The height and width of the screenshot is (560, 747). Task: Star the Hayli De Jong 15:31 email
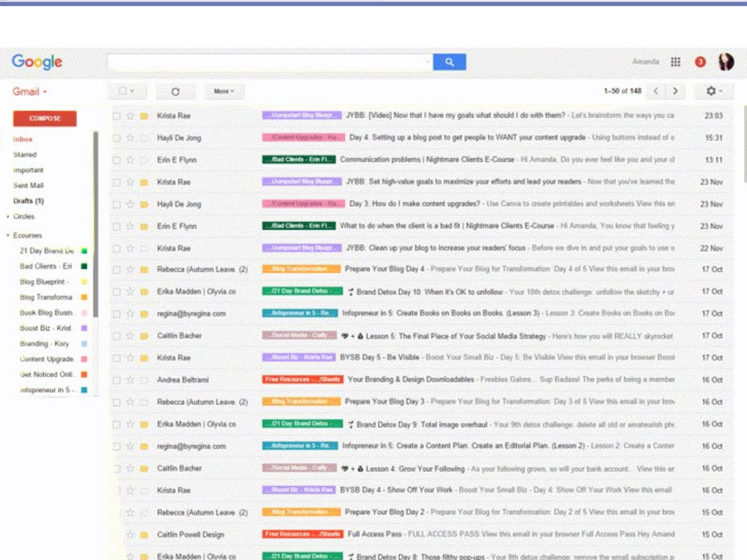129,137
